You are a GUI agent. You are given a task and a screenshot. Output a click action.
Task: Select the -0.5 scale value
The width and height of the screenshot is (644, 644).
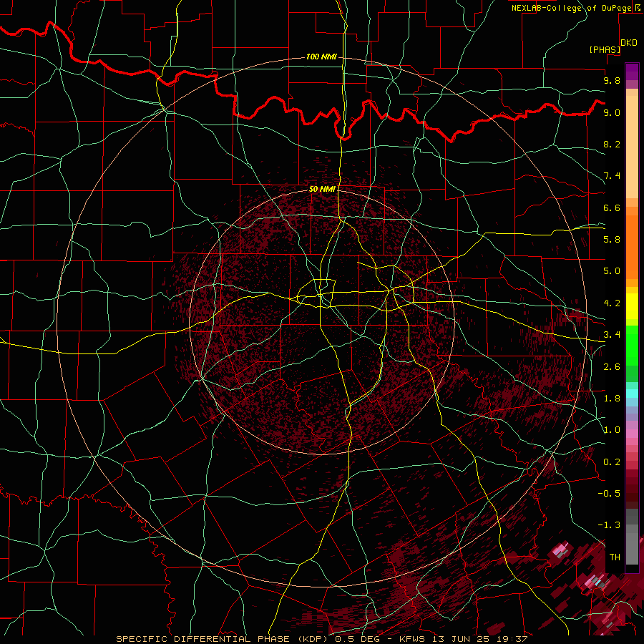tap(609, 493)
